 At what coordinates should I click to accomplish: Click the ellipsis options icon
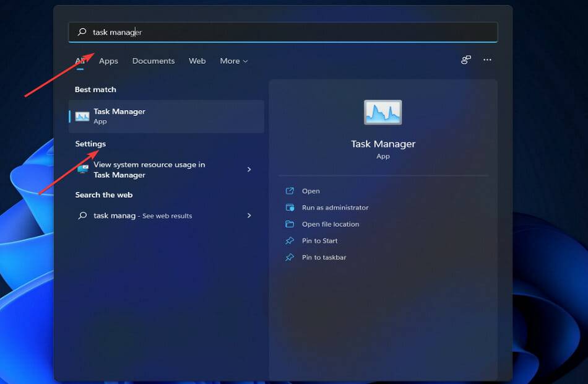[487, 59]
